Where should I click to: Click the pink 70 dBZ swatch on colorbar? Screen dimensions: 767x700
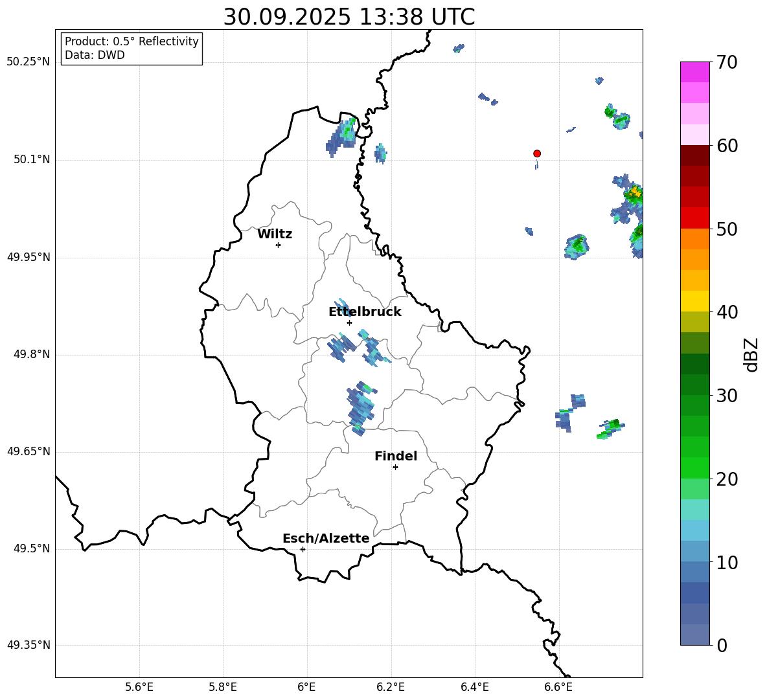694,72
